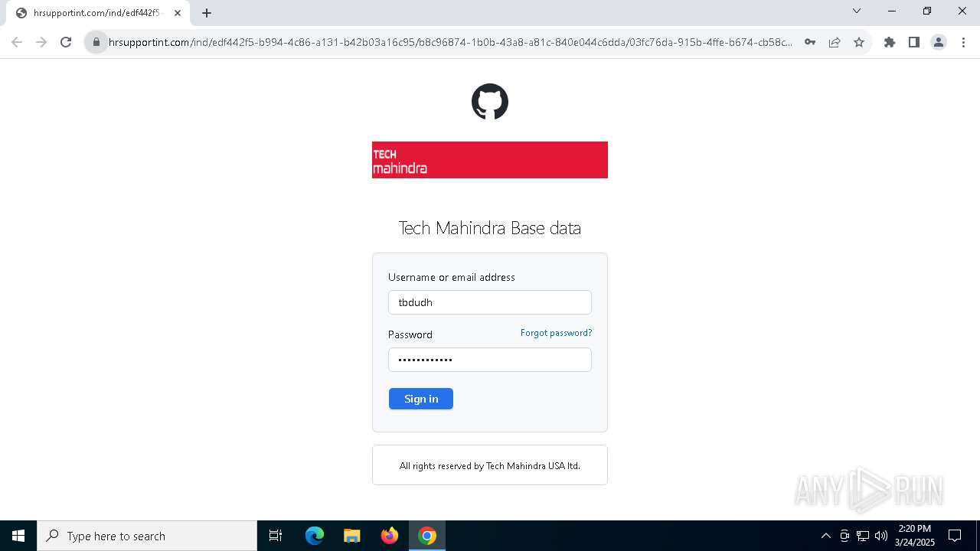Image resolution: width=980 pixels, height=551 pixels.
Task: Open Task View on the taskbar
Action: pos(276,536)
